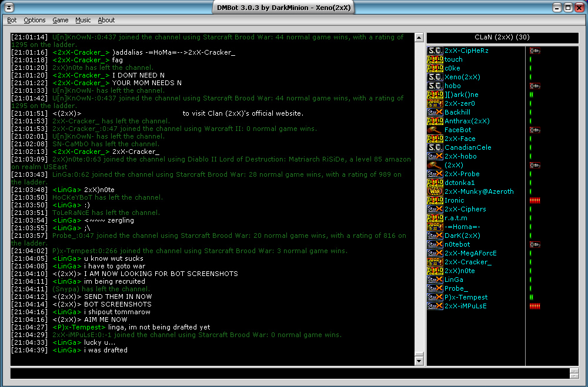Viewport: 588px width, 387px height.
Task: Click the Diablo icon next to c0ke
Action: [435, 68]
